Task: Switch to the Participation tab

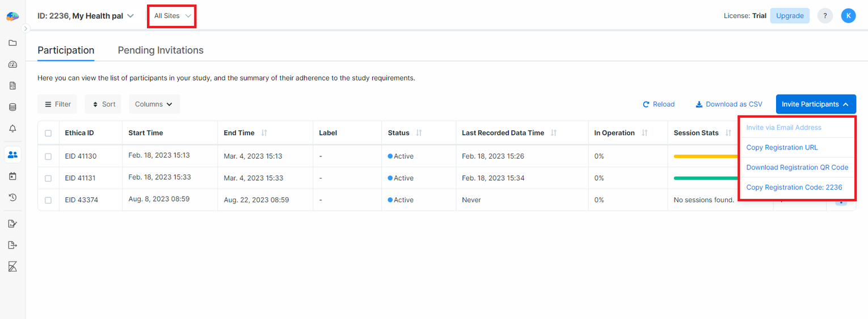Action: [66, 50]
